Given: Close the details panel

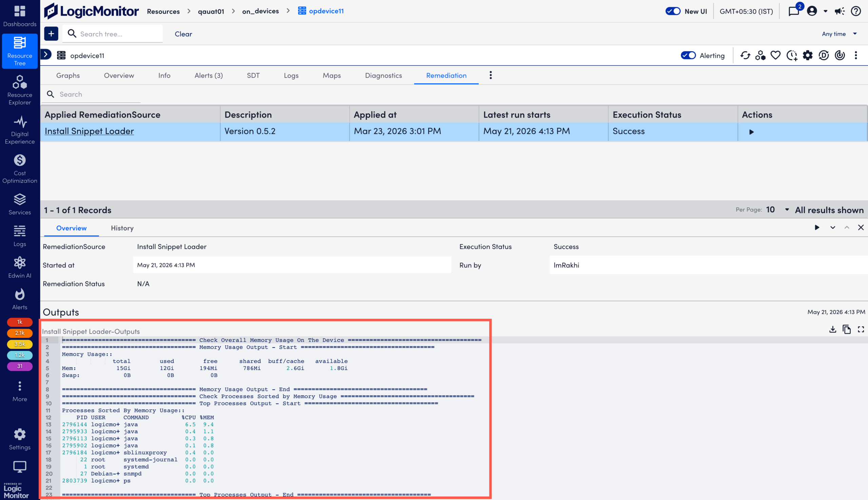Looking at the screenshot, I should pyautogui.click(x=861, y=227).
